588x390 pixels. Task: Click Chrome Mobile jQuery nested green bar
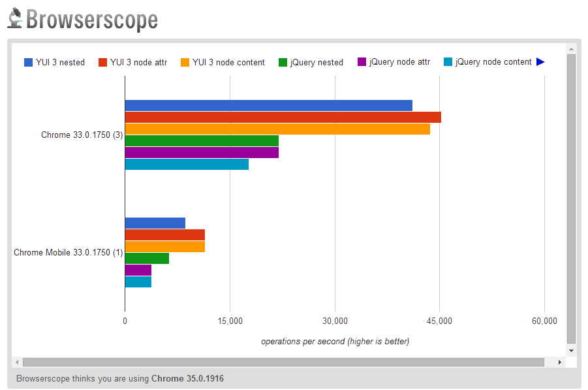point(147,258)
